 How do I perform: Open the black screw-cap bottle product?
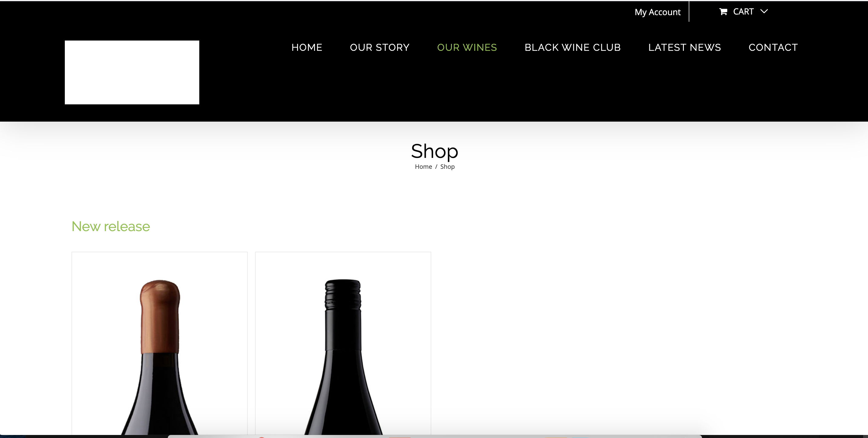click(343, 343)
